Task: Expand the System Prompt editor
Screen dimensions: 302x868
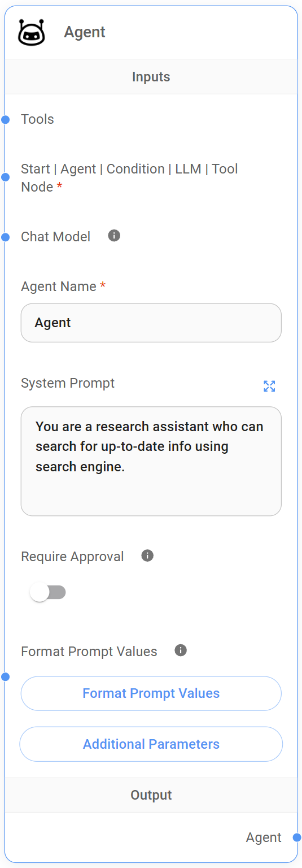Action: tap(269, 386)
